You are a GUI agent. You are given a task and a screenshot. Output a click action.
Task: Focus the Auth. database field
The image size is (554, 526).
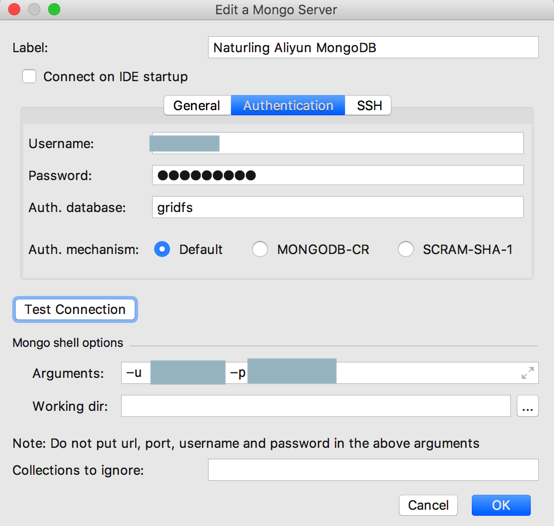337,207
